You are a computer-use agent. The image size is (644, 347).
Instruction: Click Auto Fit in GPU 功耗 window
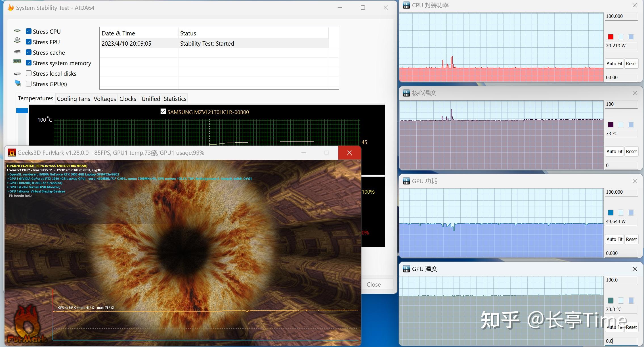pyautogui.click(x=614, y=239)
